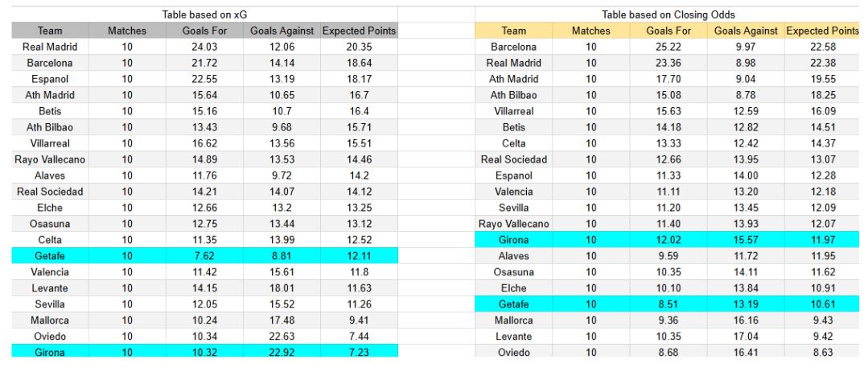The image size is (868, 372).
Task: Click Real Madrid in the xG table
Action: [50, 47]
